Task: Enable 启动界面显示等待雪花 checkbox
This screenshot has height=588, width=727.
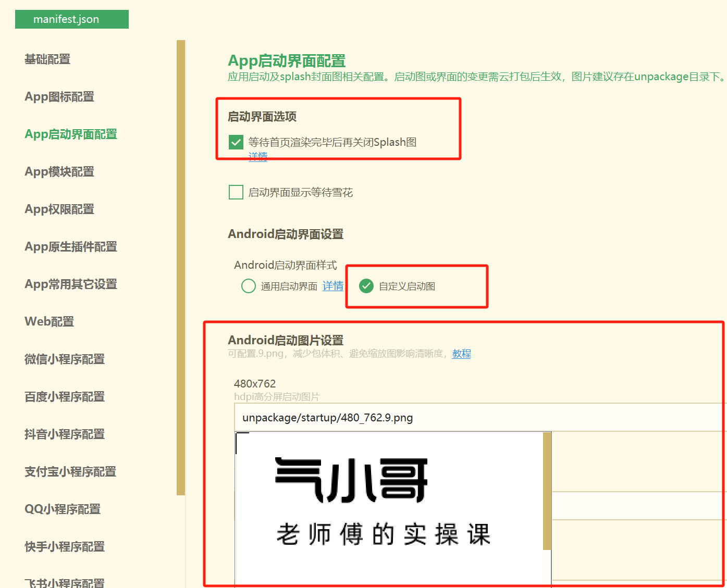Action: click(x=236, y=192)
